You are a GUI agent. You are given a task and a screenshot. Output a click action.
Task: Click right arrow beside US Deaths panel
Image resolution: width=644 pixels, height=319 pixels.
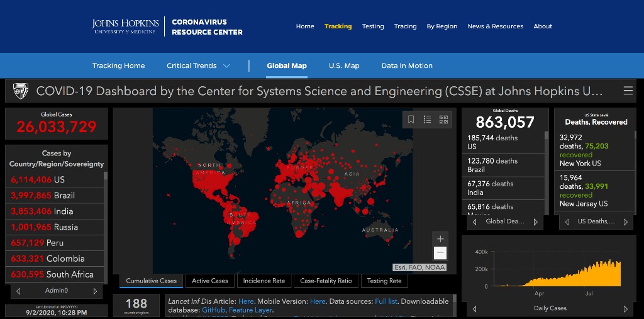(x=626, y=222)
